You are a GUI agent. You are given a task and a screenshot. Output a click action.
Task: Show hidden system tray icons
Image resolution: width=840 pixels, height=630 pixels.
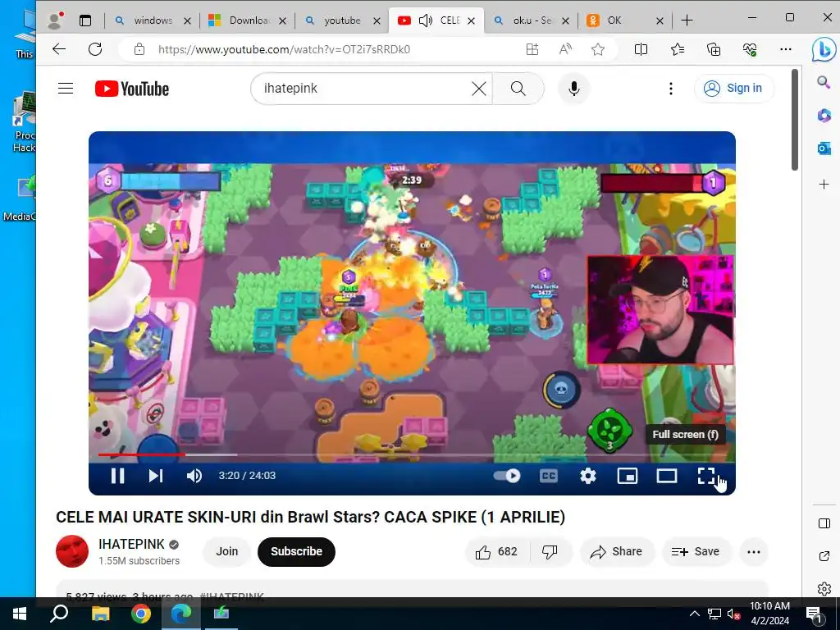click(694, 614)
